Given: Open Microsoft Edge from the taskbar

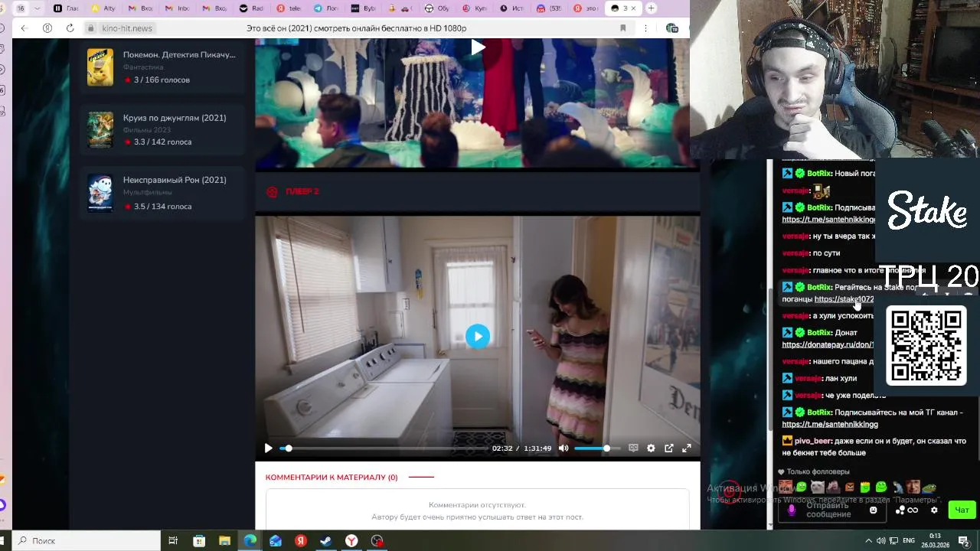Looking at the screenshot, I should (x=250, y=540).
